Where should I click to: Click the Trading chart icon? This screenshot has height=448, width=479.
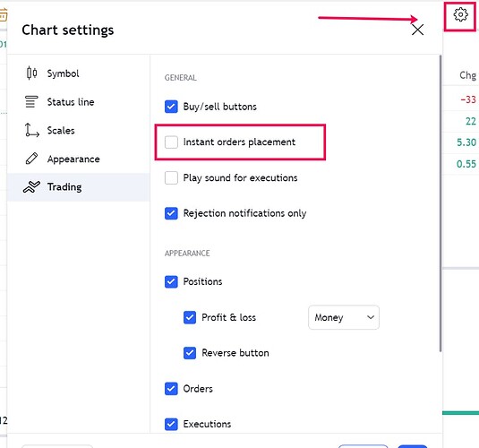pyautogui.click(x=31, y=187)
